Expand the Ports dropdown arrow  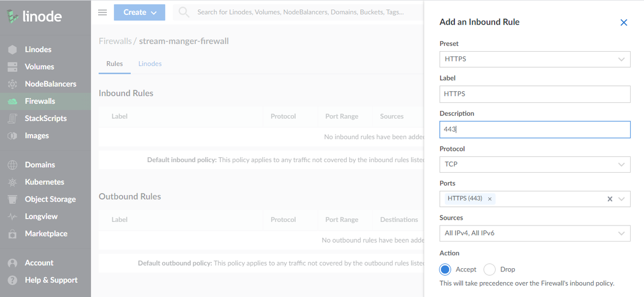622,199
